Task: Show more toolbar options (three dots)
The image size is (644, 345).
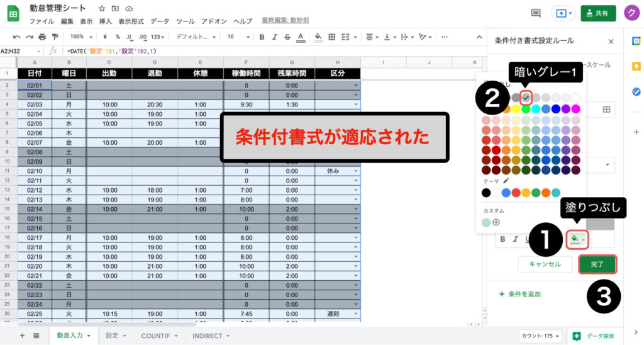Action: point(444,37)
